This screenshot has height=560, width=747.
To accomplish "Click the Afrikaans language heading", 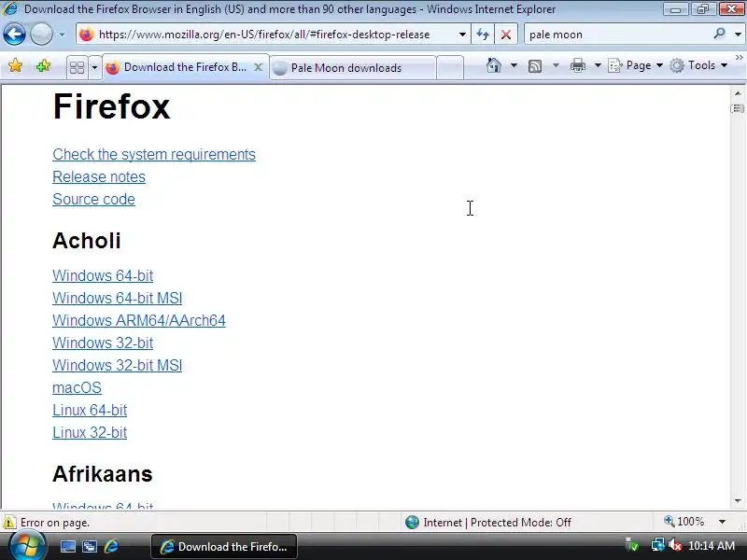I will (103, 474).
